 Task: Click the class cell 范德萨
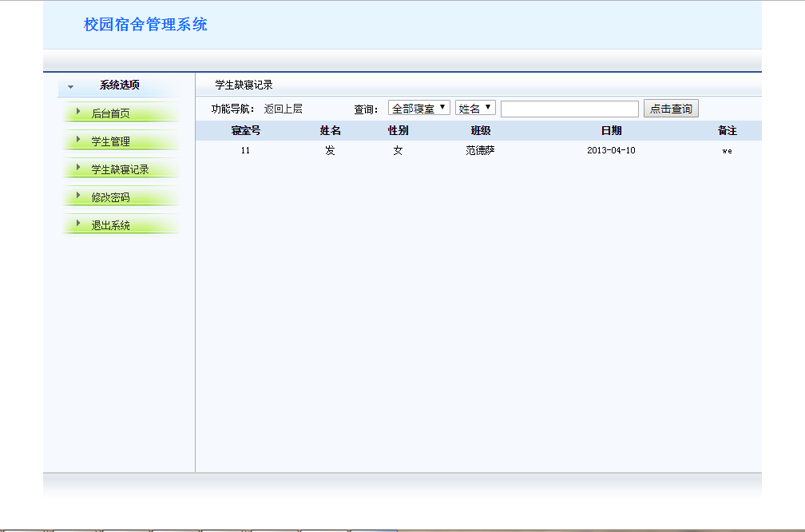pos(481,150)
